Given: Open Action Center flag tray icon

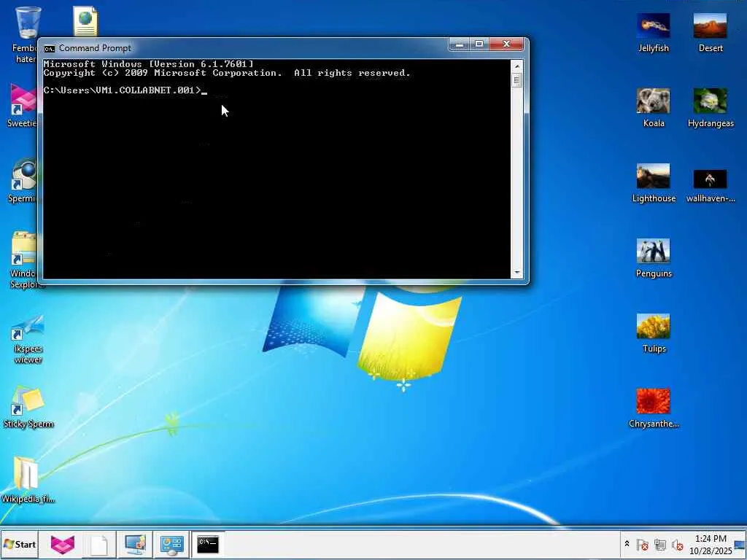Looking at the screenshot, I should 642,544.
